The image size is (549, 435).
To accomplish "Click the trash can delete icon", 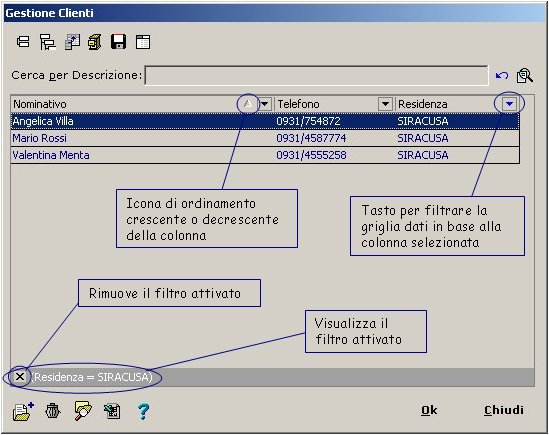I will [53, 411].
